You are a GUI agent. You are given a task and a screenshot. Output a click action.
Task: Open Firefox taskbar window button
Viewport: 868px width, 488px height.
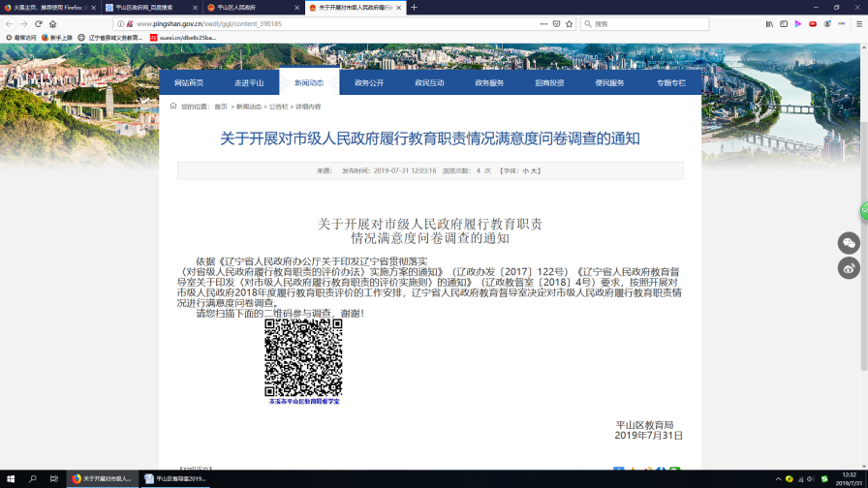pos(102,478)
